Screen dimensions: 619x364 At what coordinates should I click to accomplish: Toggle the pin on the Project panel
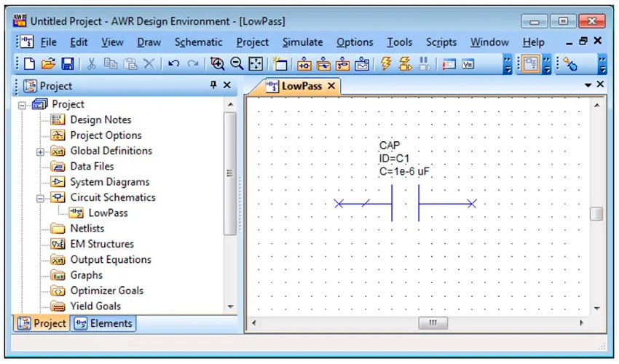coord(213,85)
